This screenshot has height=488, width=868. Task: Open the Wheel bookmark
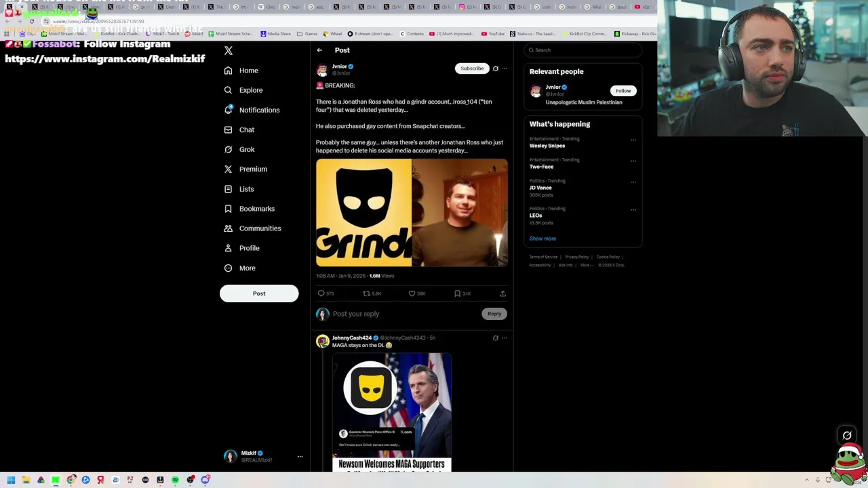pyautogui.click(x=332, y=34)
